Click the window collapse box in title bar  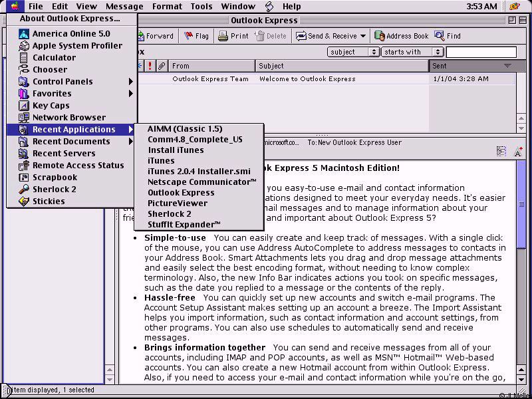523,21
